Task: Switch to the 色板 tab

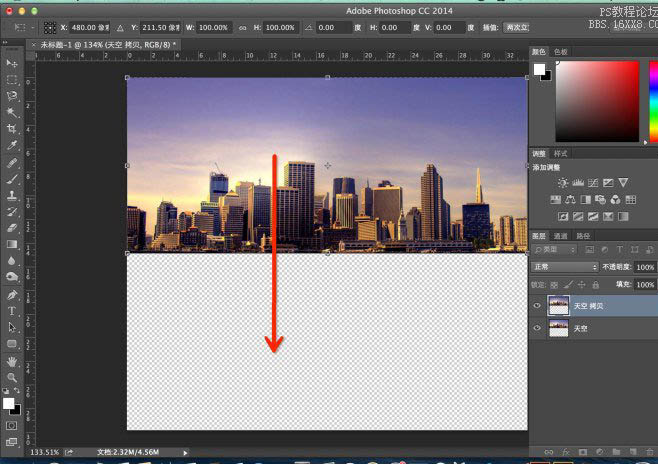Action: click(561, 52)
